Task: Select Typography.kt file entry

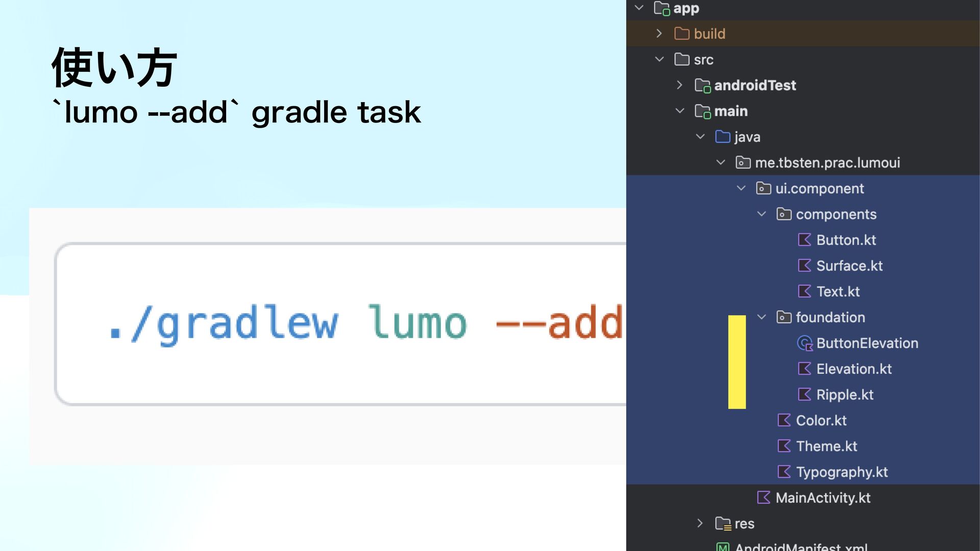Action: pos(842,472)
